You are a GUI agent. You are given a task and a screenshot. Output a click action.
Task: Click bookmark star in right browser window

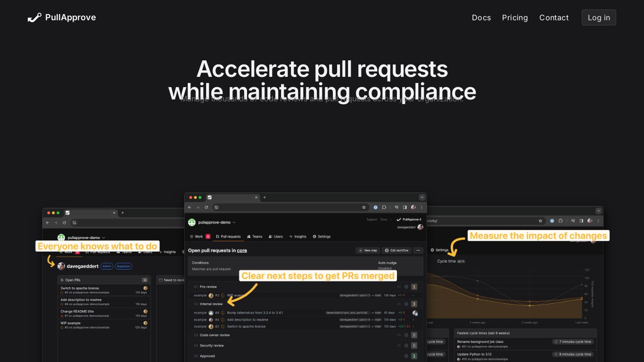coord(540,221)
